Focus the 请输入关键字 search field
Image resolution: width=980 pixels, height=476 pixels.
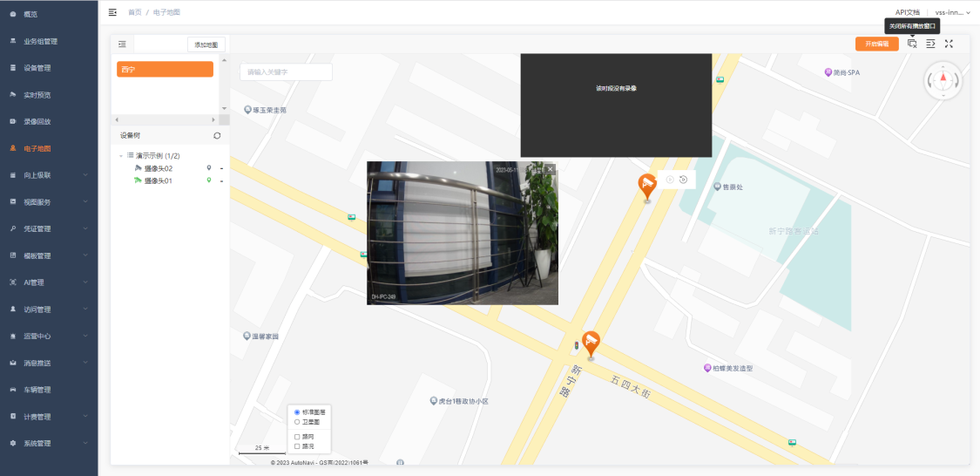(x=287, y=72)
